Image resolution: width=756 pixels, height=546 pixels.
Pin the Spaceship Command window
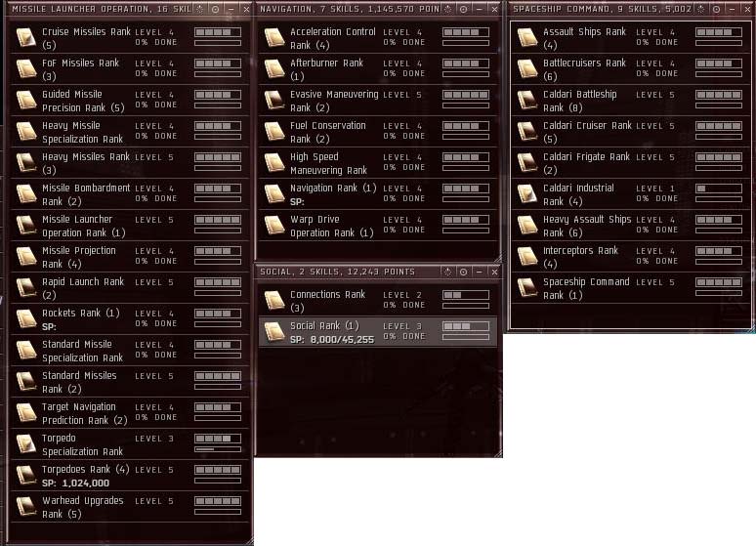click(717, 9)
